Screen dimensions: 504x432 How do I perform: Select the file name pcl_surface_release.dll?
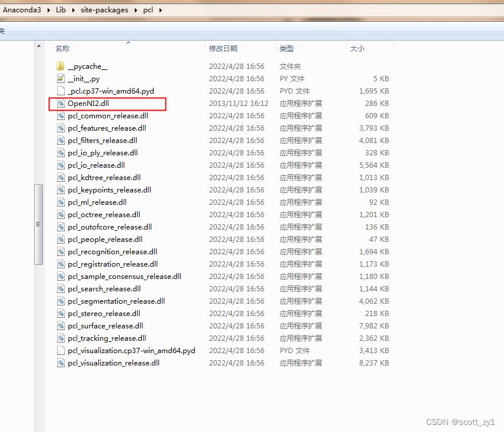(105, 326)
